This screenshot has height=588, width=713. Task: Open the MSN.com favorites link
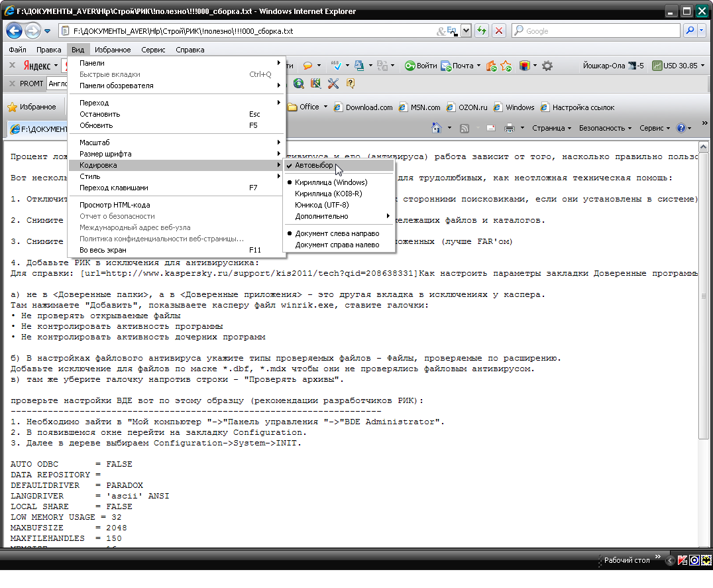pos(425,107)
